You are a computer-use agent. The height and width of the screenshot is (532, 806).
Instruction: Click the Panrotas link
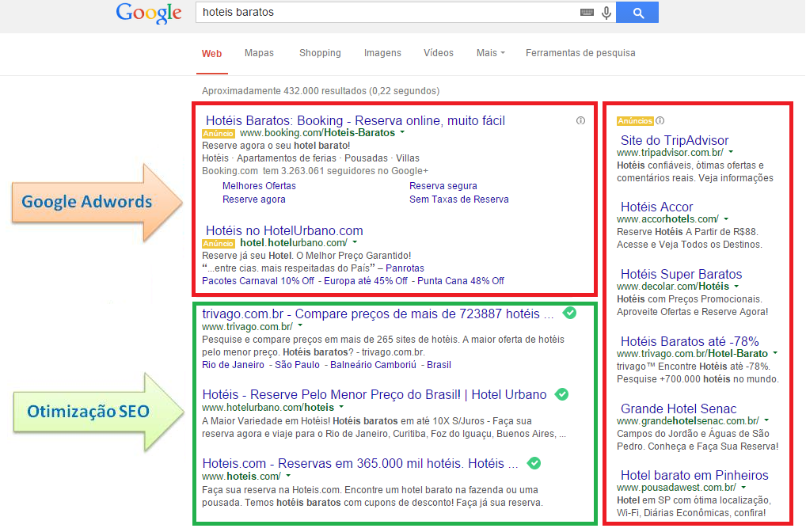point(405,268)
